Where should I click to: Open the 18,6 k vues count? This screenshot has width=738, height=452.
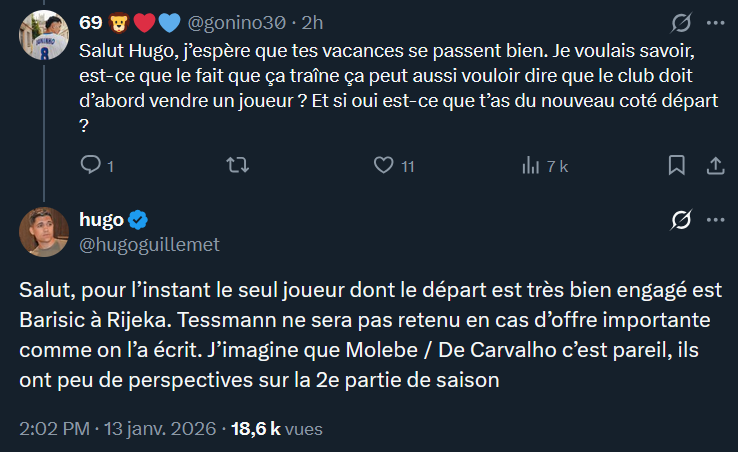tap(275, 428)
